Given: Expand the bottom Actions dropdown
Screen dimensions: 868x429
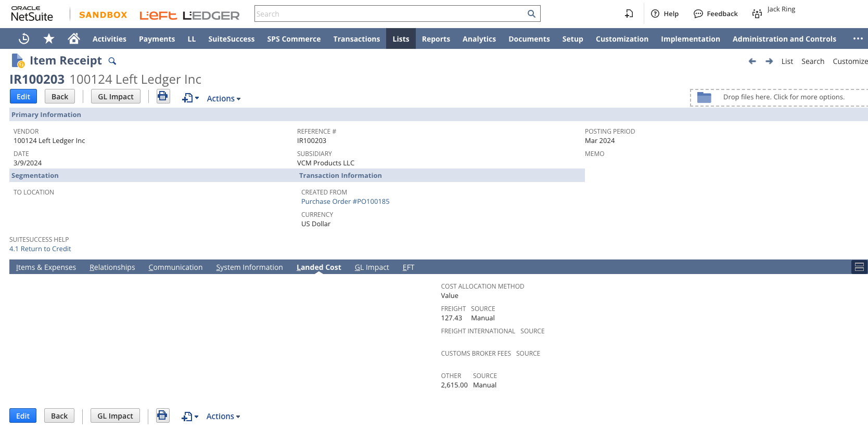Looking at the screenshot, I should point(223,416).
